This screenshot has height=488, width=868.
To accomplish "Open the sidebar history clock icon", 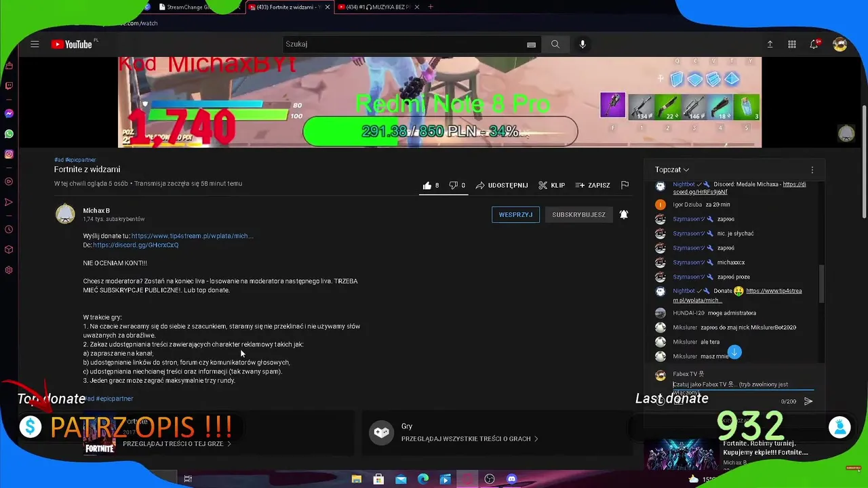I will [9, 229].
